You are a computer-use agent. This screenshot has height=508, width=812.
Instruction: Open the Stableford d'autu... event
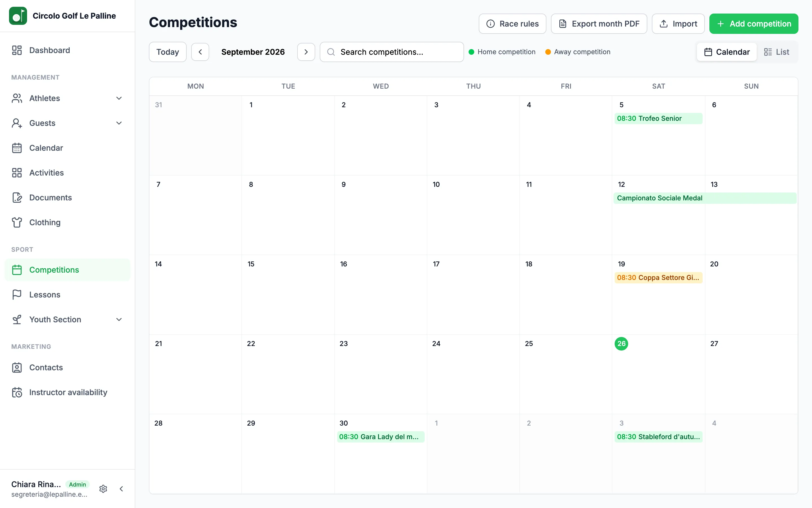tap(658, 437)
